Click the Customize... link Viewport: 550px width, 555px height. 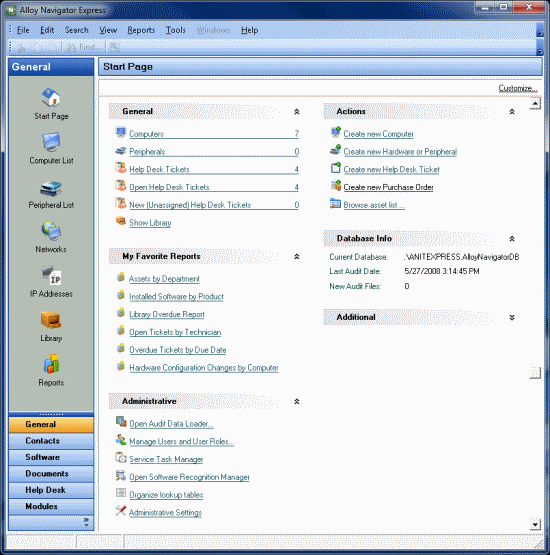(517, 88)
